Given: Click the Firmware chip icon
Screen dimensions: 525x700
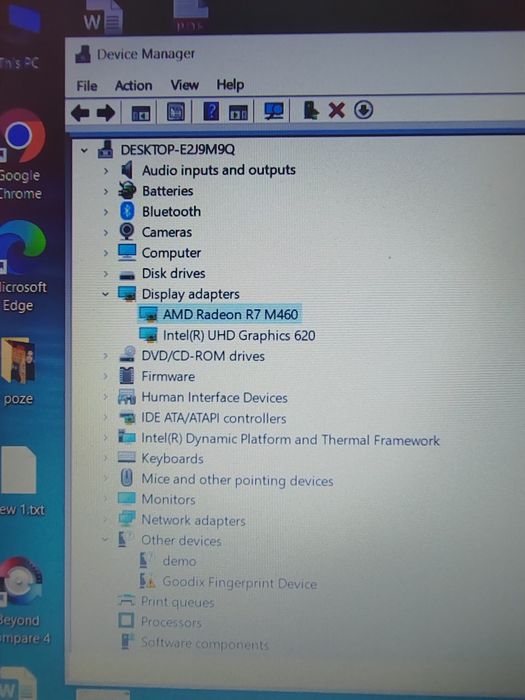Looking at the screenshot, I should [x=127, y=376].
